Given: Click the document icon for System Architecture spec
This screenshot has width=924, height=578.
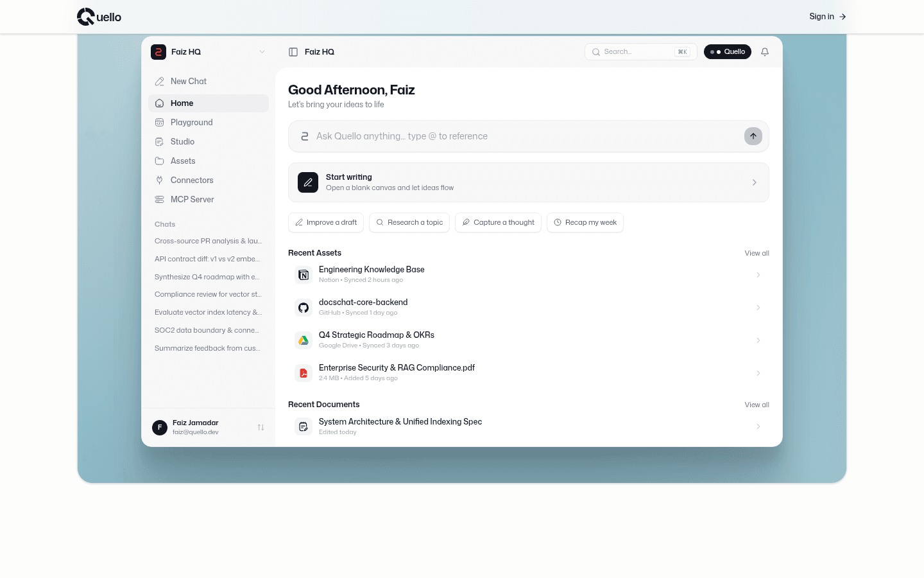Looking at the screenshot, I should (x=304, y=426).
